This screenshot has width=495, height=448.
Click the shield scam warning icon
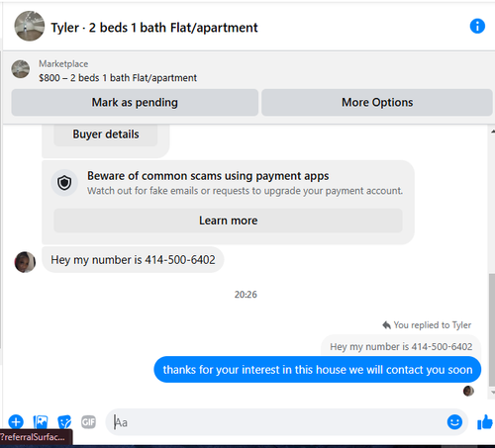(x=64, y=183)
